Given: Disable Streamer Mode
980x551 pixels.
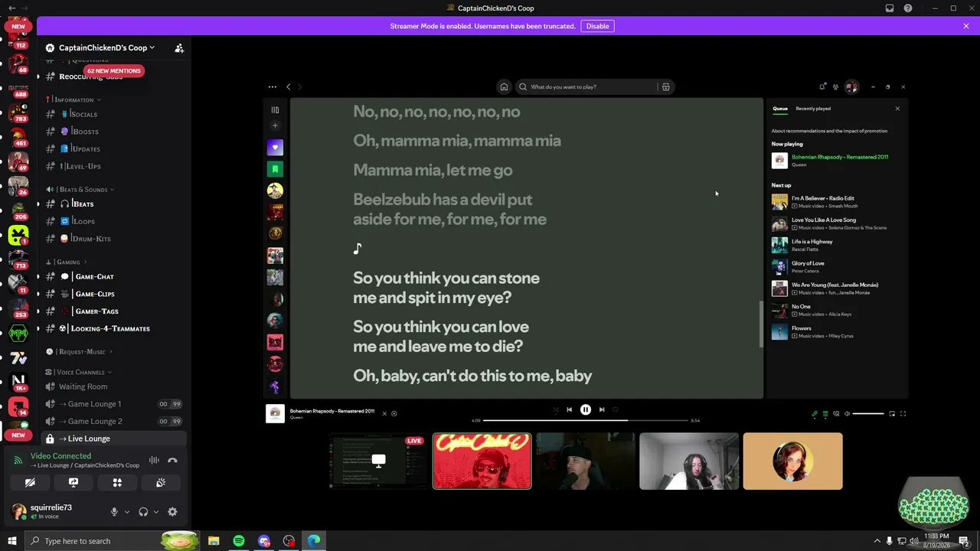Looking at the screenshot, I should coord(597,26).
